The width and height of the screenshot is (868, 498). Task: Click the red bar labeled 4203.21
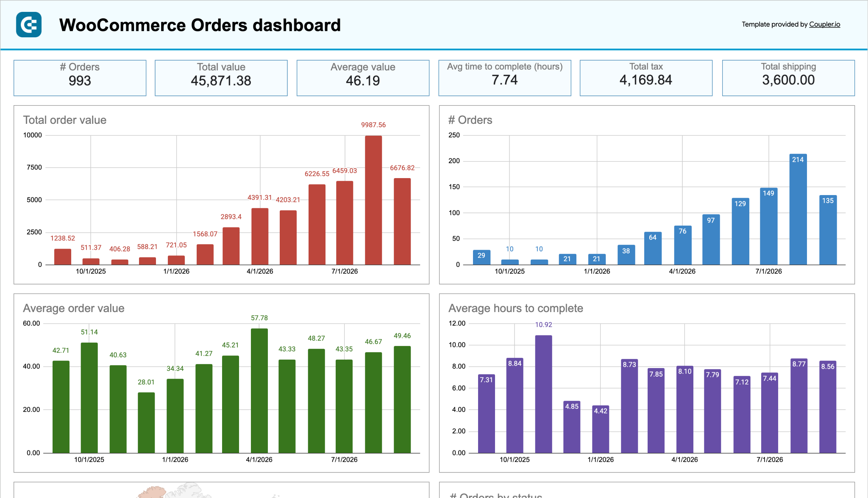point(288,237)
